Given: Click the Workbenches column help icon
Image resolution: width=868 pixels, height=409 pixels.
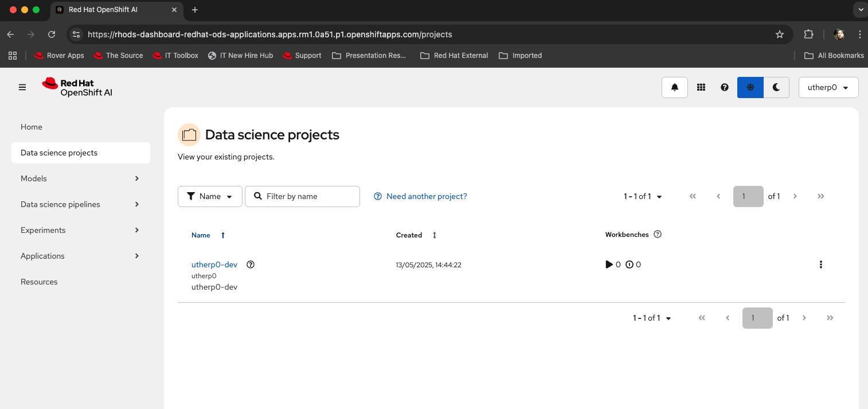Looking at the screenshot, I should [x=658, y=234].
